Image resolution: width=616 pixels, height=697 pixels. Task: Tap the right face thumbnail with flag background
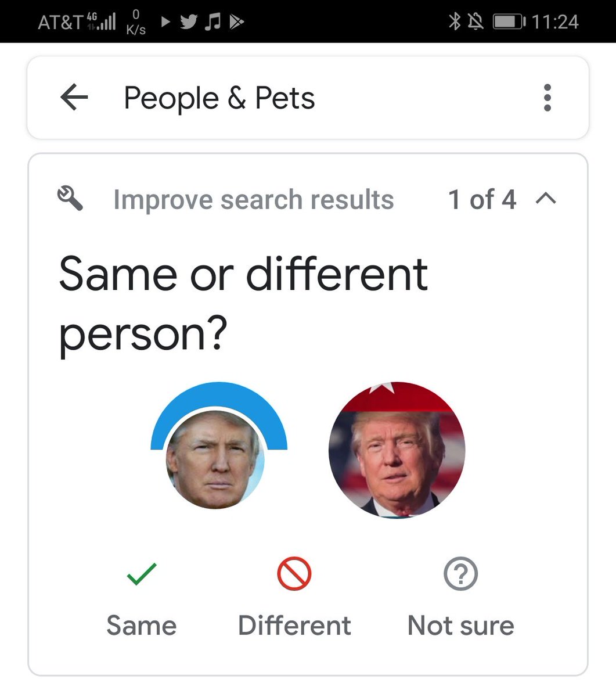[397, 450]
